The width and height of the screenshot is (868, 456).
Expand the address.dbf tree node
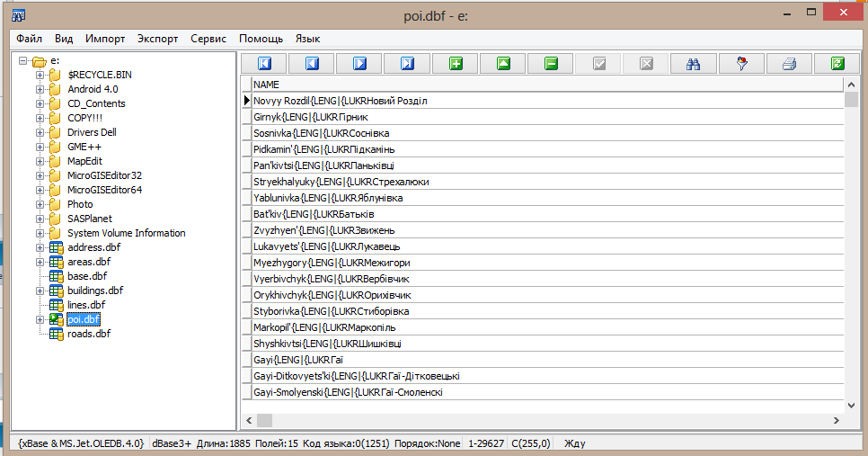(40, 247)
